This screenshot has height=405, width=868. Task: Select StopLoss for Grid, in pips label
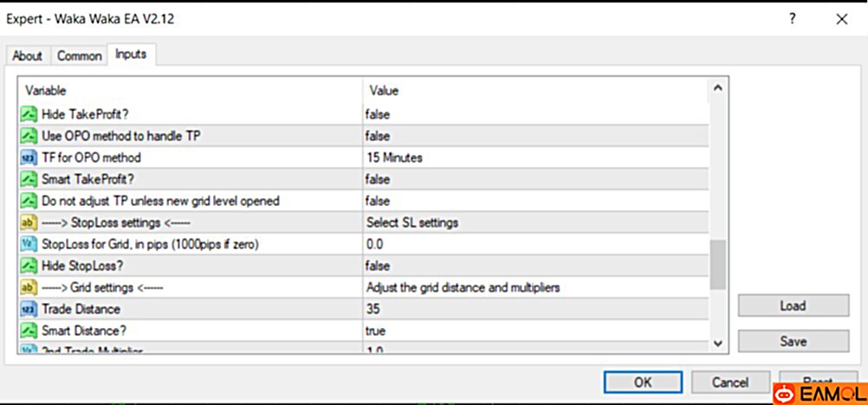150,244
